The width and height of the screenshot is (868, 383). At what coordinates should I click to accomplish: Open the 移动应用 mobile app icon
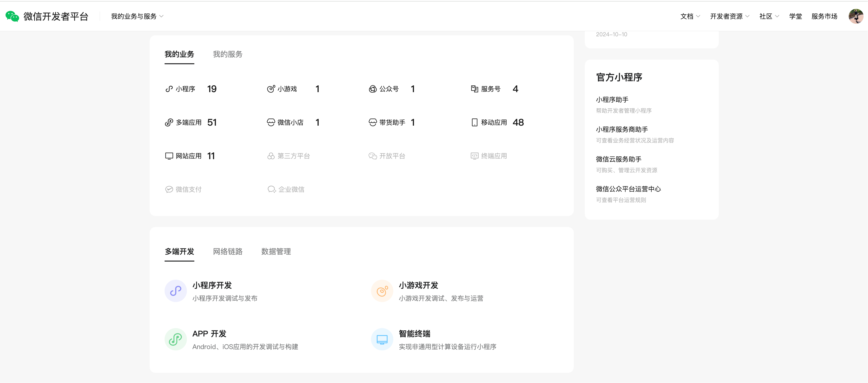click(474, 122)
